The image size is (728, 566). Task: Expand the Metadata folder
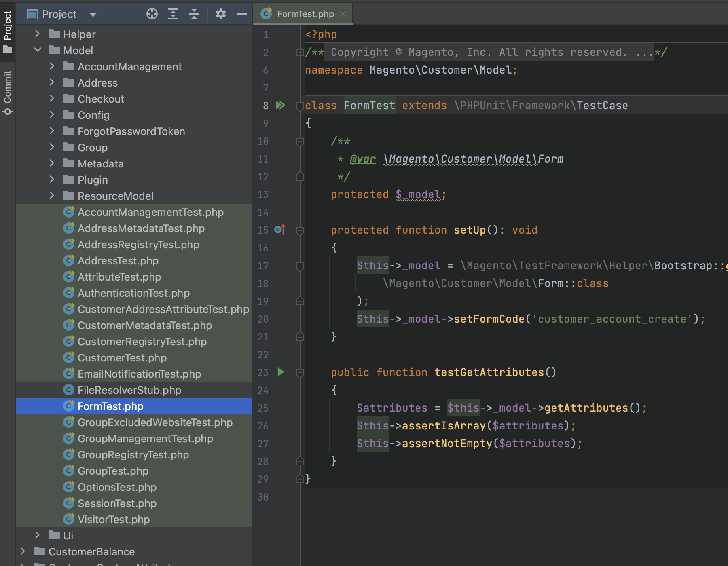pyautogui.click(x=52, y=163)
